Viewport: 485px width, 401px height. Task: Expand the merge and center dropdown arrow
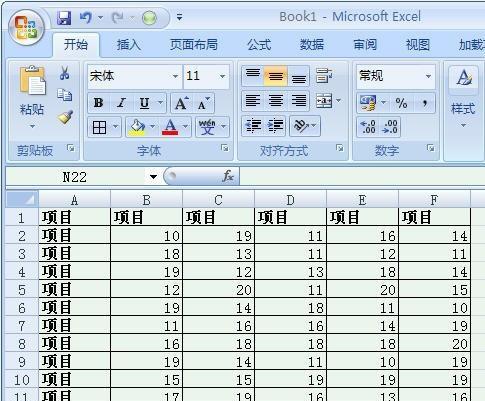[x=339, y=100]
